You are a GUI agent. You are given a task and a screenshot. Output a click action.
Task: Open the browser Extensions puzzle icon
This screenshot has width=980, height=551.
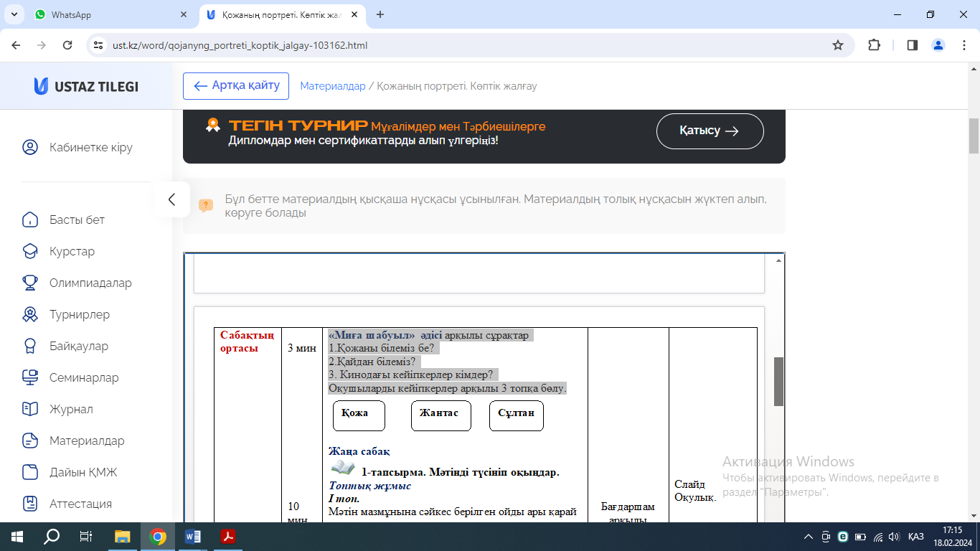pos(874,45)
